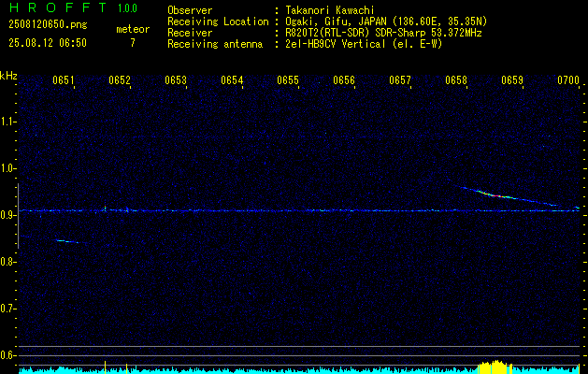The image size is (588, 374).
Task: Click the kHz axis unit label
Action: coord(8,76)
